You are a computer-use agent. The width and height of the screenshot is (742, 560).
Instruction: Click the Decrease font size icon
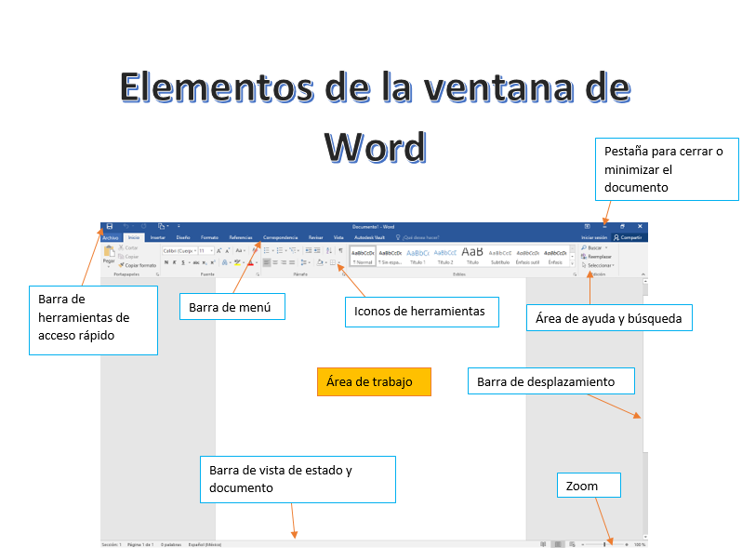point(228,251)
